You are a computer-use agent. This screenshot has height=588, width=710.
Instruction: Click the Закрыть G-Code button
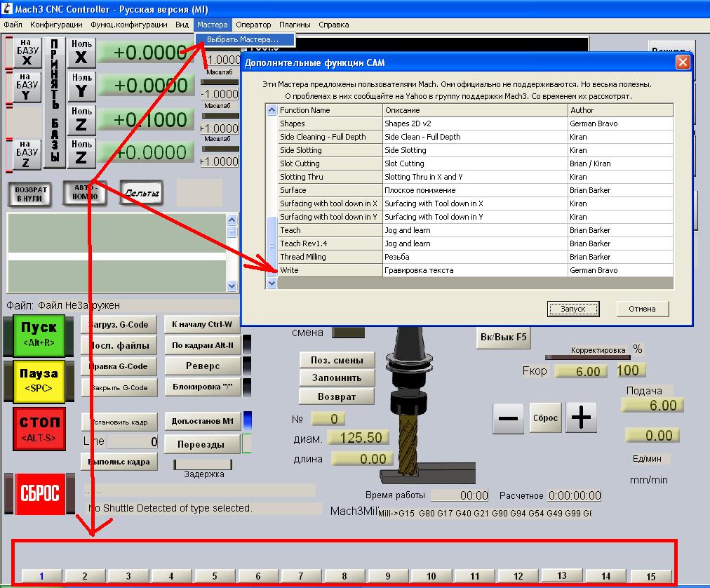point(119,388)
